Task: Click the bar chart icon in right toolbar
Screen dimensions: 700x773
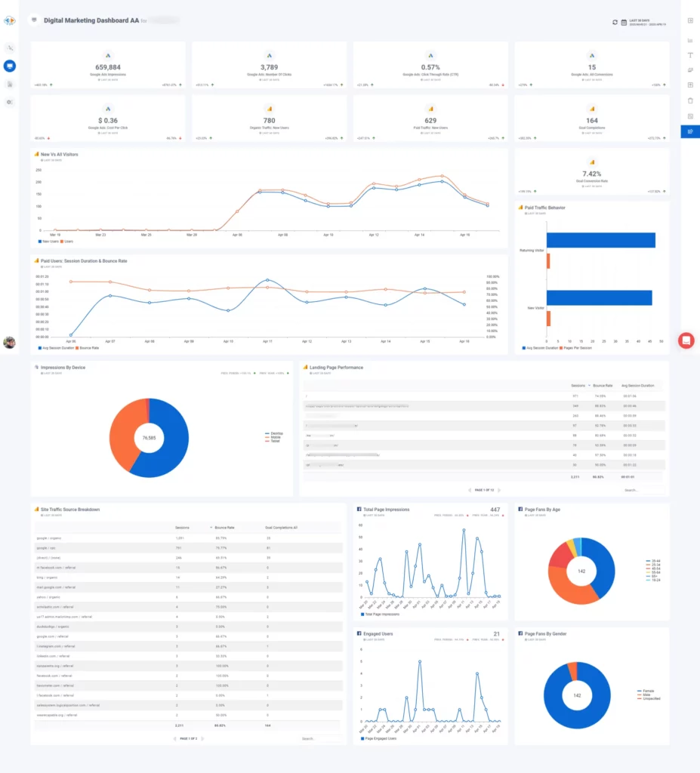Action: 690,41
